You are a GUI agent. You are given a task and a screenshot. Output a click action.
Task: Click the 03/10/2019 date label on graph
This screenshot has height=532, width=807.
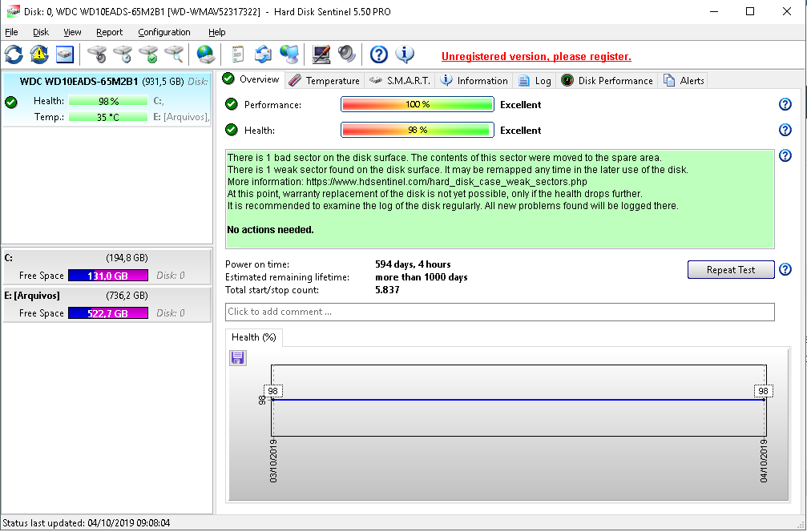pyautogui.click(x=273, y=461)
